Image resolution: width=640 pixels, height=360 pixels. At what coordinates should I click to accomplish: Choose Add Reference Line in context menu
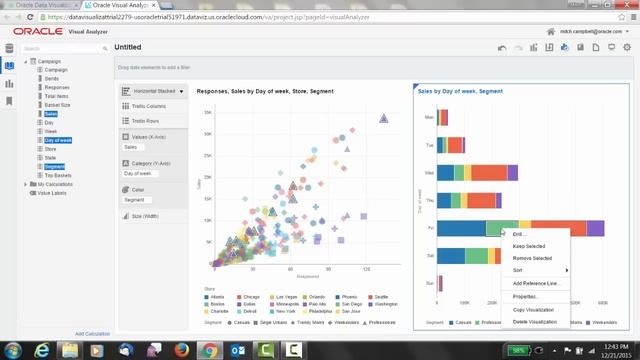[x=536, y=283]
